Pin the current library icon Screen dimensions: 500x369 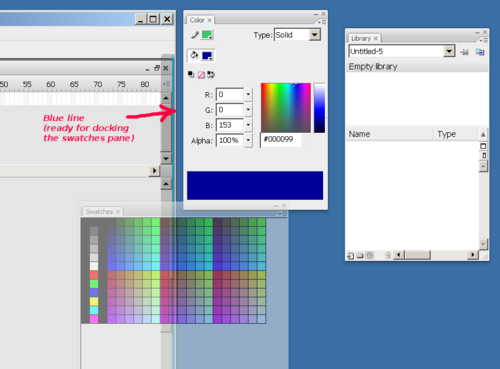coord(464,52)
